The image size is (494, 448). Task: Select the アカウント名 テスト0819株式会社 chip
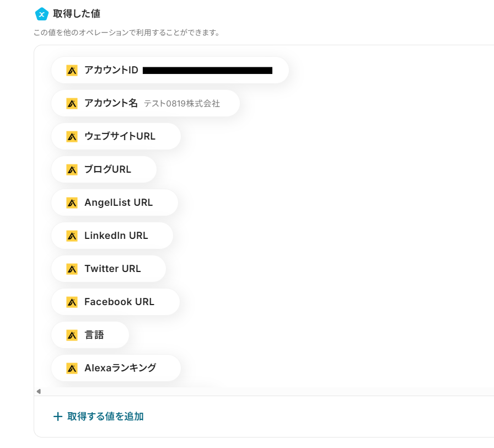click(x=146, y=103)
